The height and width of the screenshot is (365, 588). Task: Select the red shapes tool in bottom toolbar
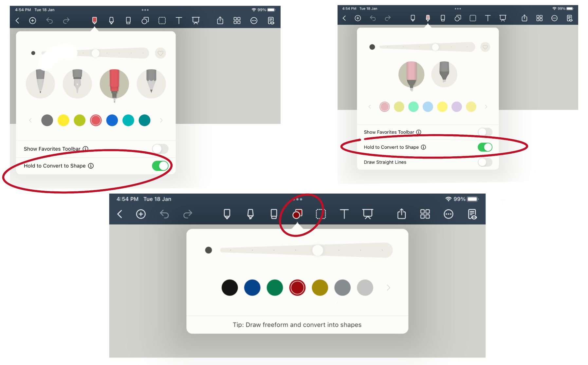tap(297, 214)
